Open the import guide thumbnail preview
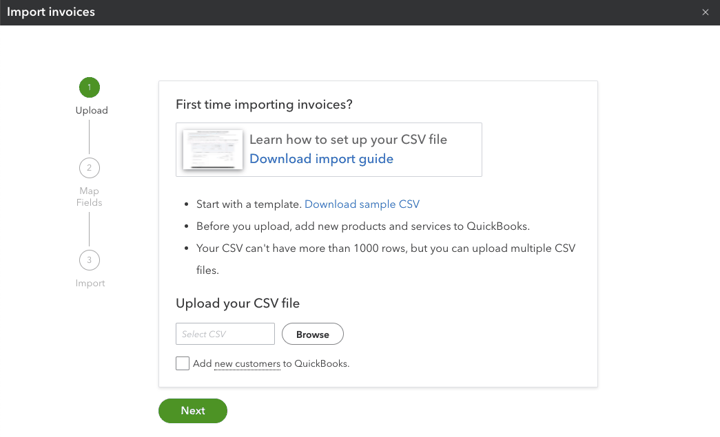 pos(213,149)
